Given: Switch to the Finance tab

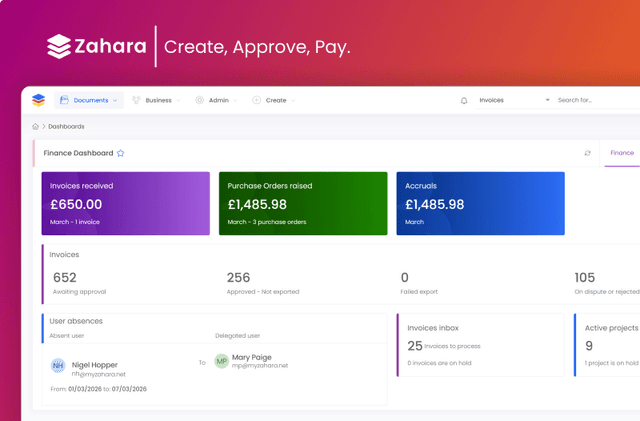Looking at the screenshot, I should click(622, 153).
